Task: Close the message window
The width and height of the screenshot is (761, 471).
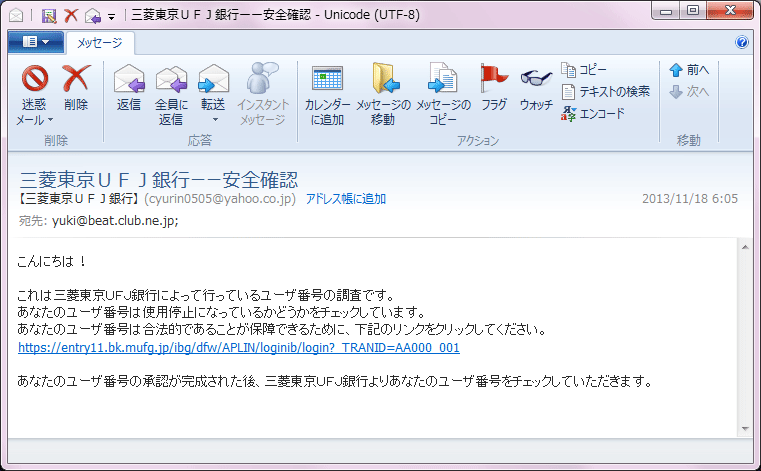Action: pos(730,11)
